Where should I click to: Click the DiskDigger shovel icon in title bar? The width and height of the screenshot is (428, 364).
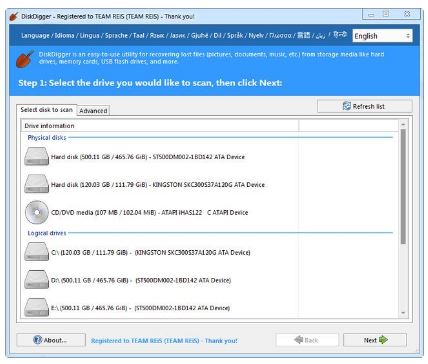pyautogui.click(x=14, y=16)
